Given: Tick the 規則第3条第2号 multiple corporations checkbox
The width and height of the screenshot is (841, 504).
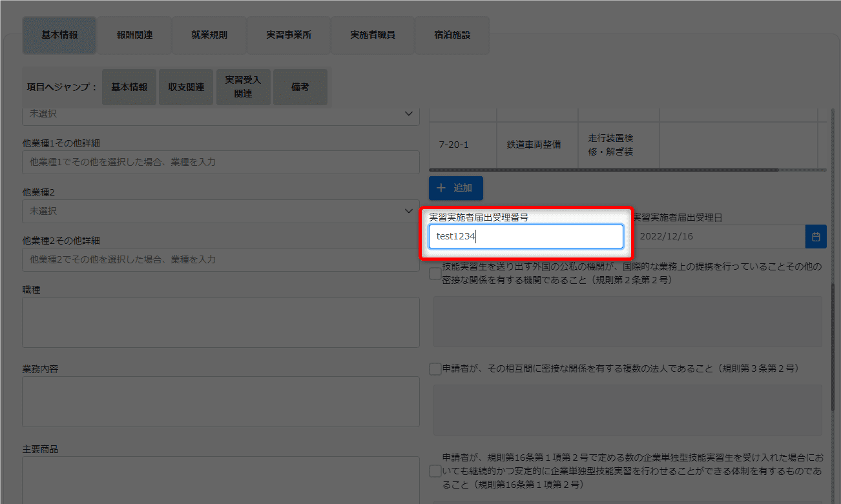Looking at the screenshot, I should 435,368.
